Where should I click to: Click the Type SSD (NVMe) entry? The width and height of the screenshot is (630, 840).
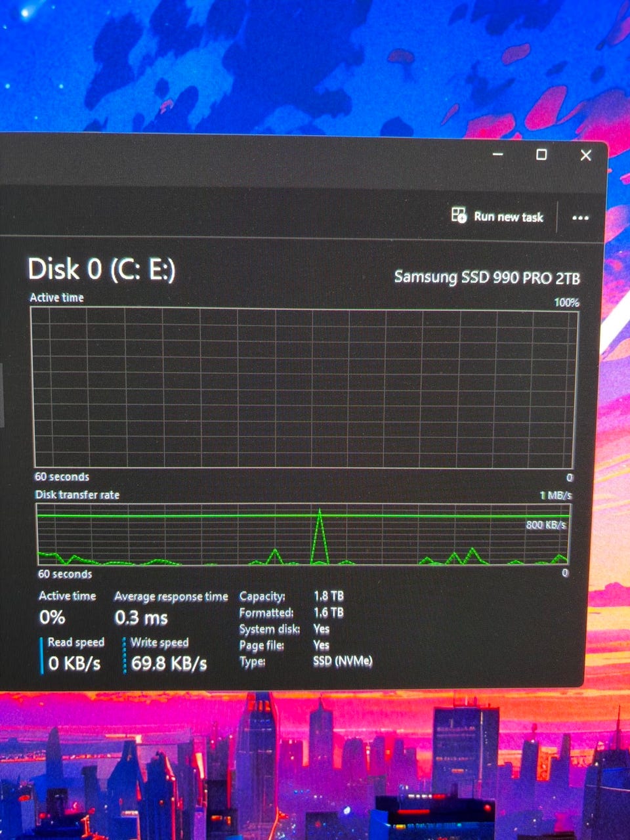tap(306, 661)
